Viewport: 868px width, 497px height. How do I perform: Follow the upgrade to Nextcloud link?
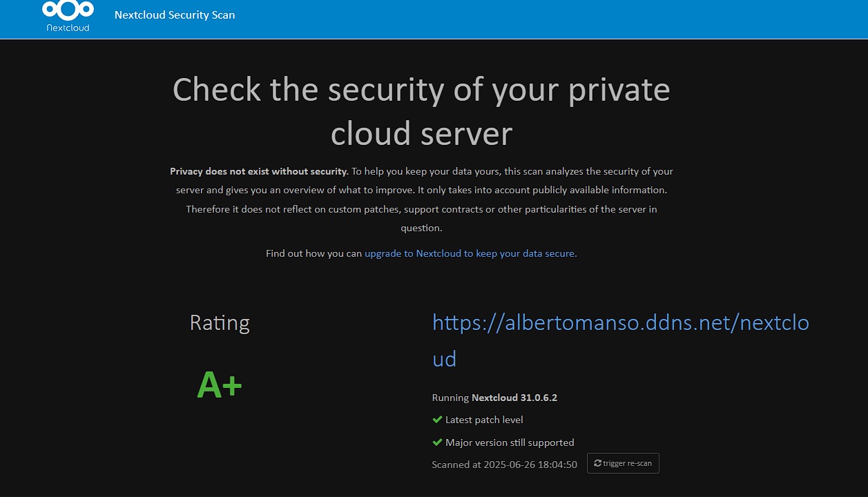pyautogui.click(x=470, y=253)
